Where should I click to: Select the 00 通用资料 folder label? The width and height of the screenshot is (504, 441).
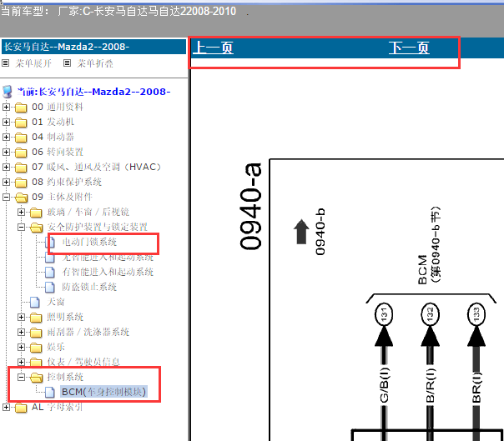pos(58,107)
